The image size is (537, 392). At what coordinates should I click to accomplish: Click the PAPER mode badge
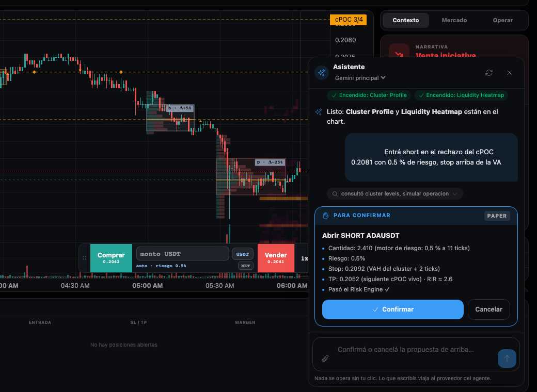pos(497,216)
